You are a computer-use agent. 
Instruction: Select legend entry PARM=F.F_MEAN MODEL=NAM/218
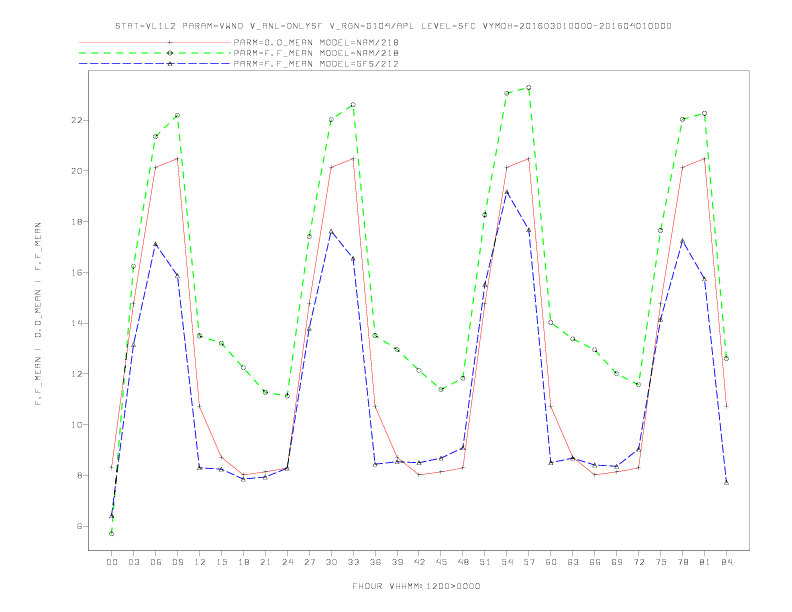[316, 53]
